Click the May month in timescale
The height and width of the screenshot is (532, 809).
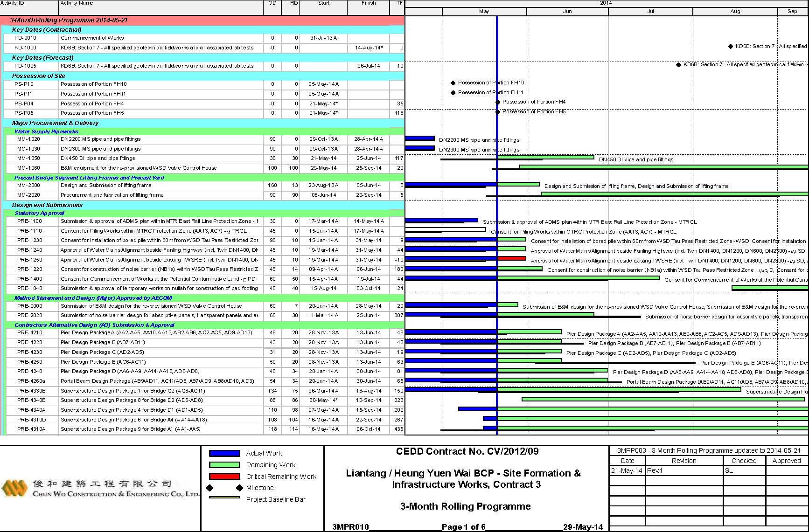484,11
